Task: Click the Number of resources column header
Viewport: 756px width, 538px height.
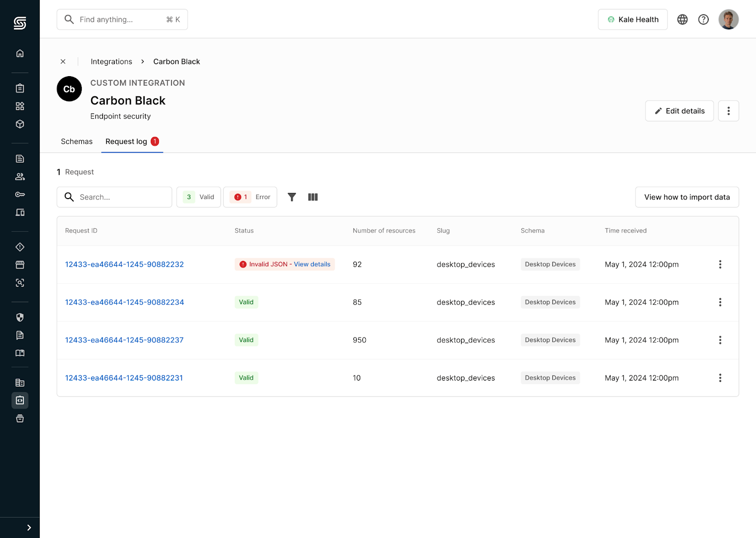Action: 384,231
